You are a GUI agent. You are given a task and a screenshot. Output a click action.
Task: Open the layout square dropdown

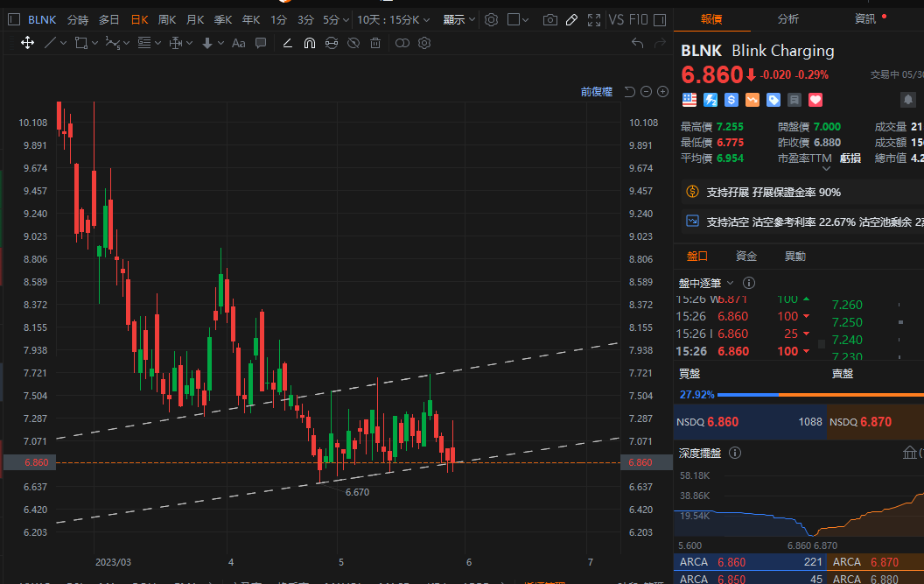(518, 20)
